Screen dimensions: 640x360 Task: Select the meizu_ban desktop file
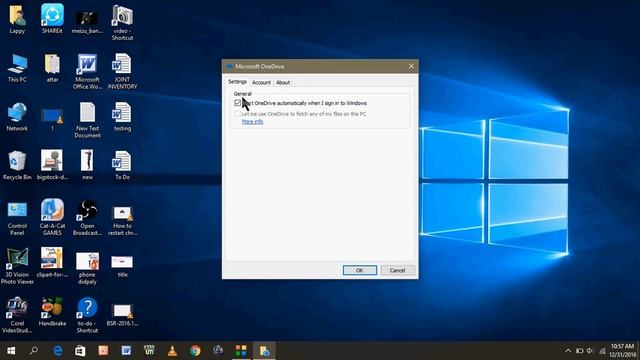click(87, 22)
